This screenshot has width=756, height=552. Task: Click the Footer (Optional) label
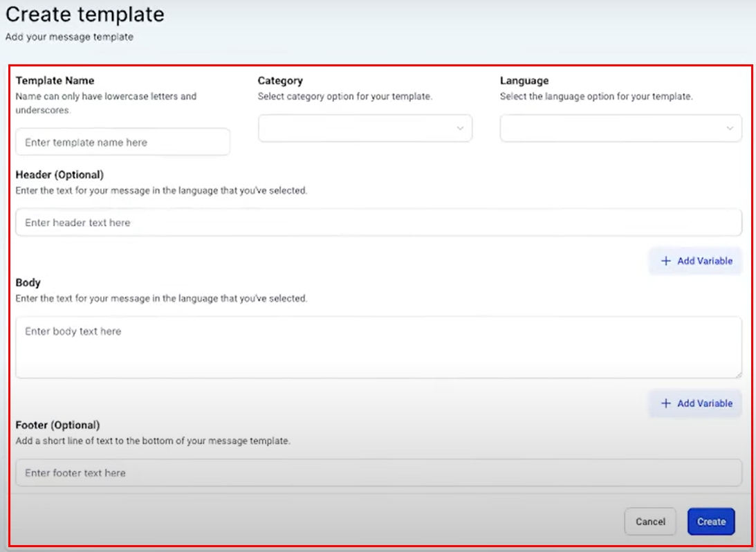57,425
